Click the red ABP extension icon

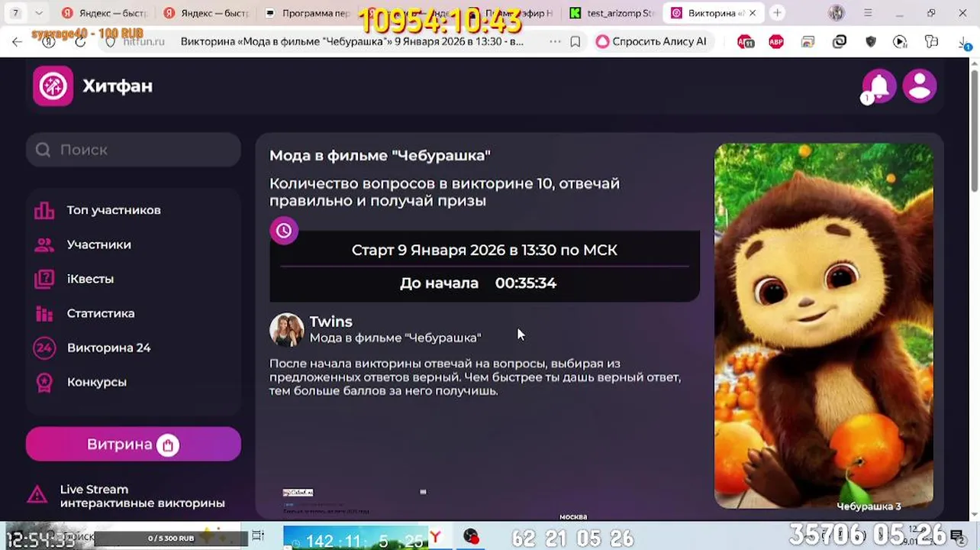(x=776, y=42)
